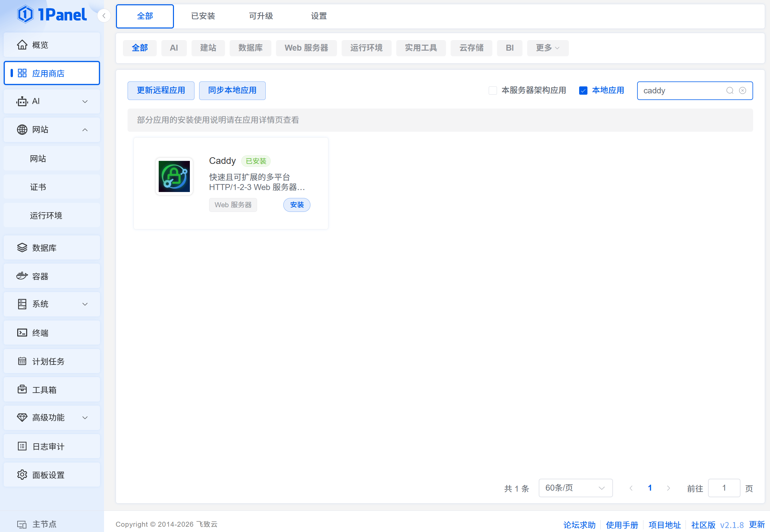Clear the caddy search text icon
The height and width of the screenshot is (532, 770).
tap(742, 90)
